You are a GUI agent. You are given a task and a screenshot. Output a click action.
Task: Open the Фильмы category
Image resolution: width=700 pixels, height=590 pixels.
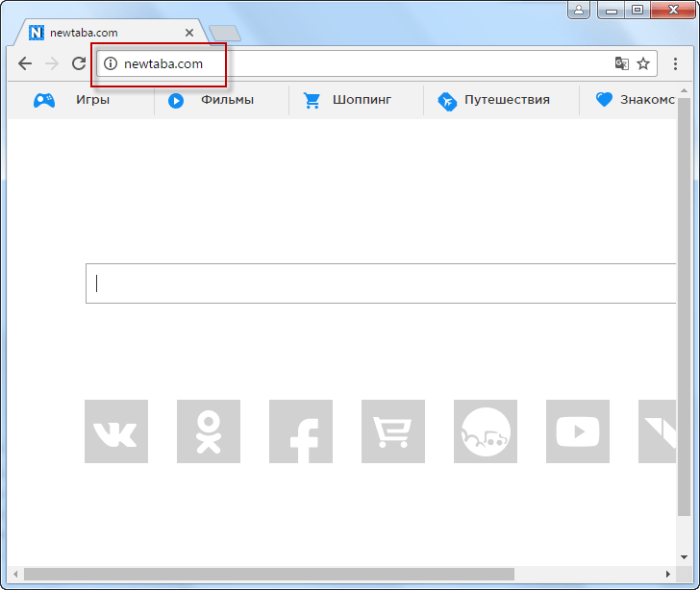click(x=227, y=100)
